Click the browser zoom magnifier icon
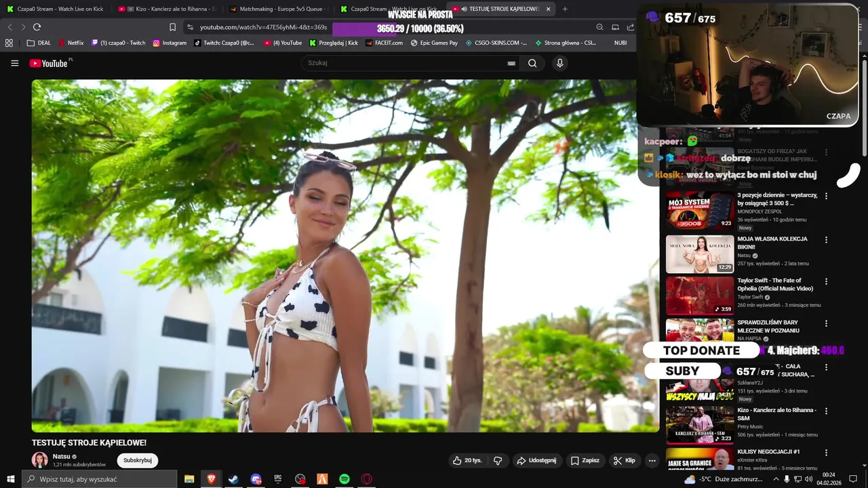The image size is (868, 488). [x=599, y=27]
